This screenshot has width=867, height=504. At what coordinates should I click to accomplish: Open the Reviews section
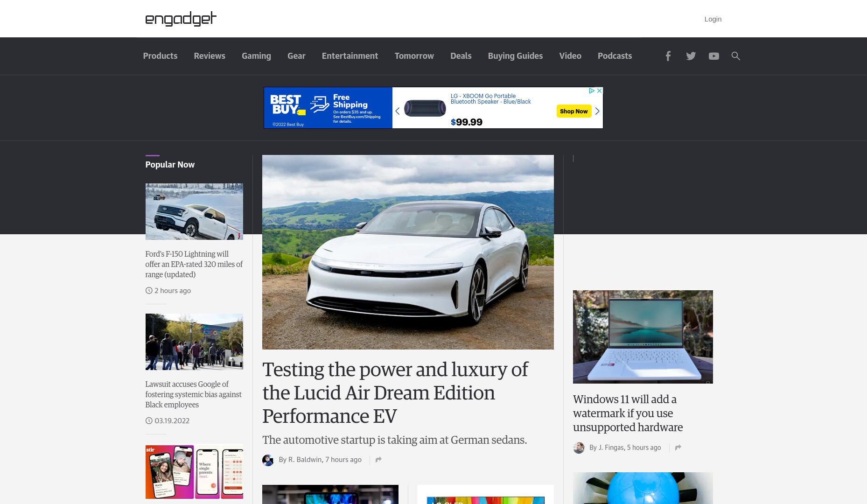click(x=210, y=56)
